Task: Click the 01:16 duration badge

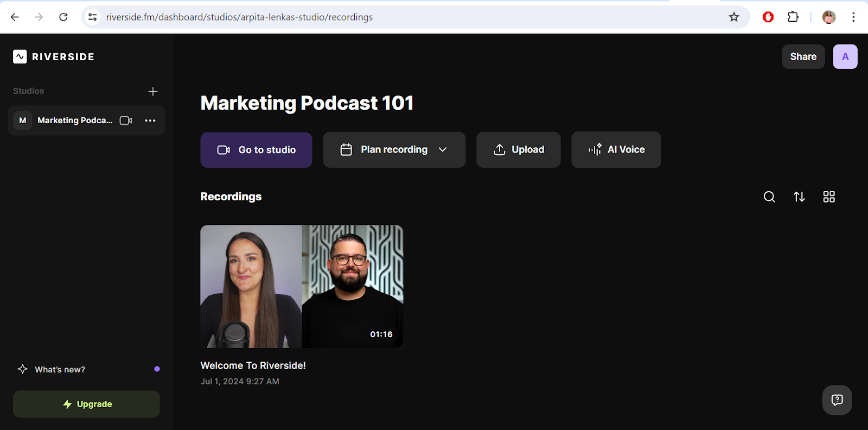Action: pyautogui.click(x=381, y=334)
